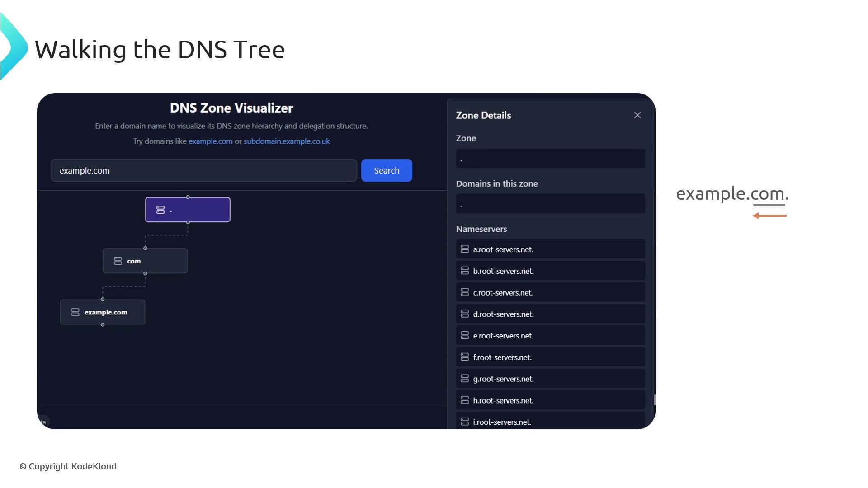Click the server icon in com node
Viewport: 868px width, 488px height.
[118, 261]
